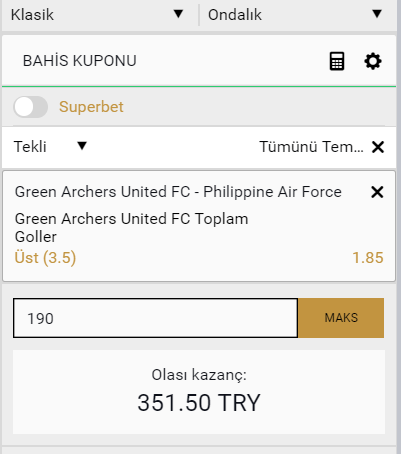Viewport: 401px width, 454px height.
Task: Click the match title Green Archers United FC - Philippine Air Force
Action: [178, 192]
